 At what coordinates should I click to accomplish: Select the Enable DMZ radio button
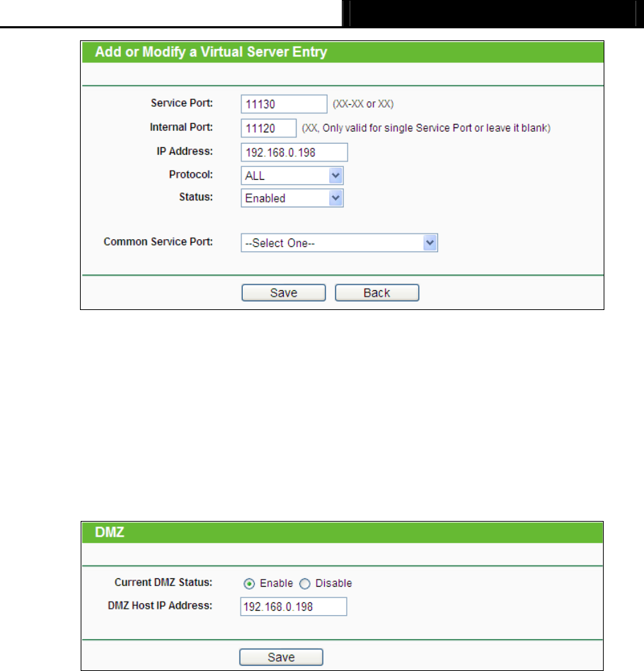tap(249, 584)
